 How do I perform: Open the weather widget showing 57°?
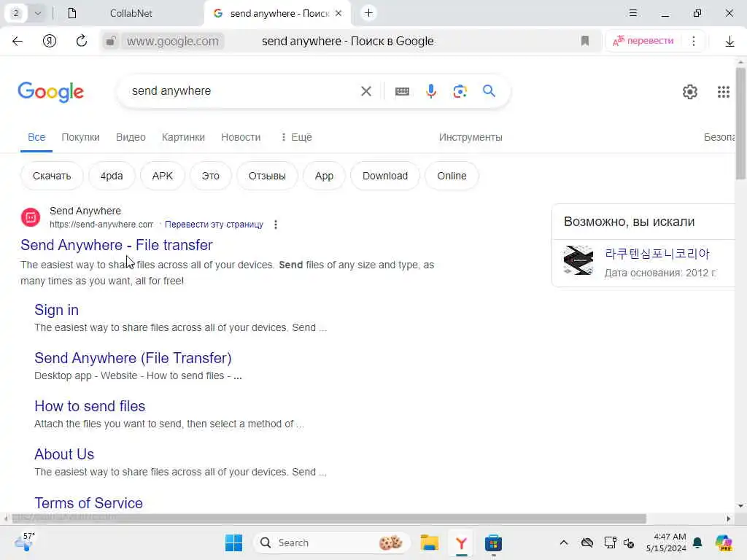pyautogui.click(x=25, y=542)
